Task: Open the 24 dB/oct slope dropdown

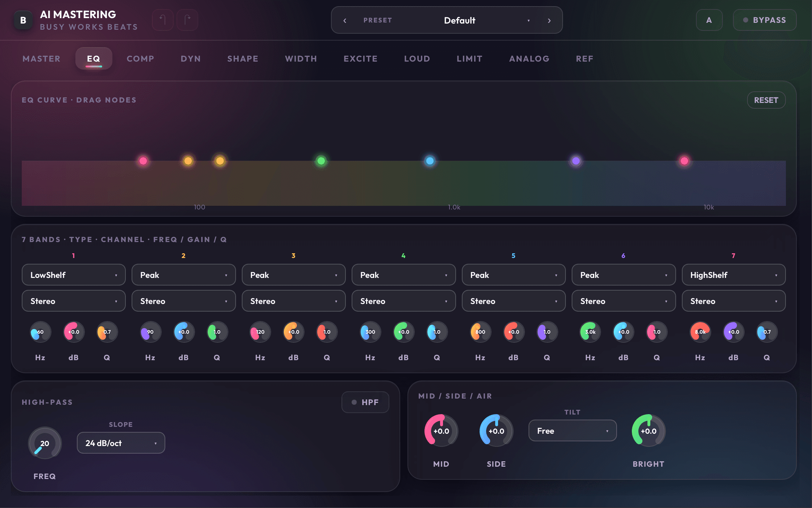Action: point(121,443)
